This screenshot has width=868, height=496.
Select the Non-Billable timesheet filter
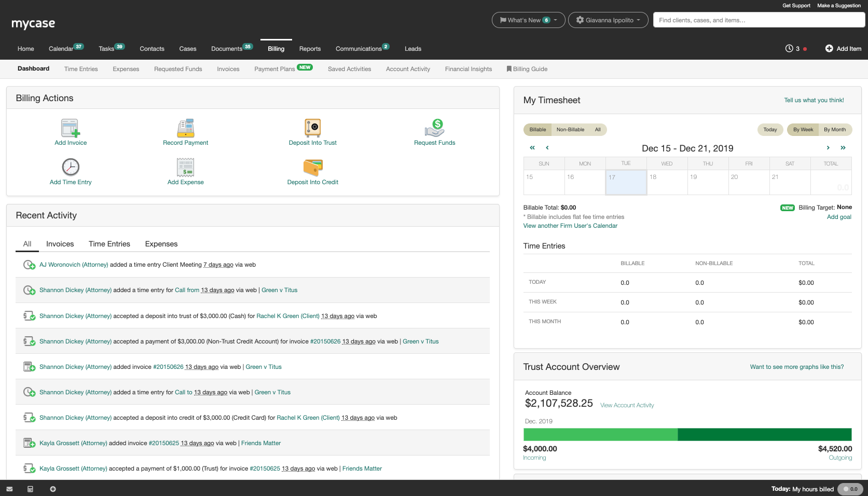coord(571,130)
